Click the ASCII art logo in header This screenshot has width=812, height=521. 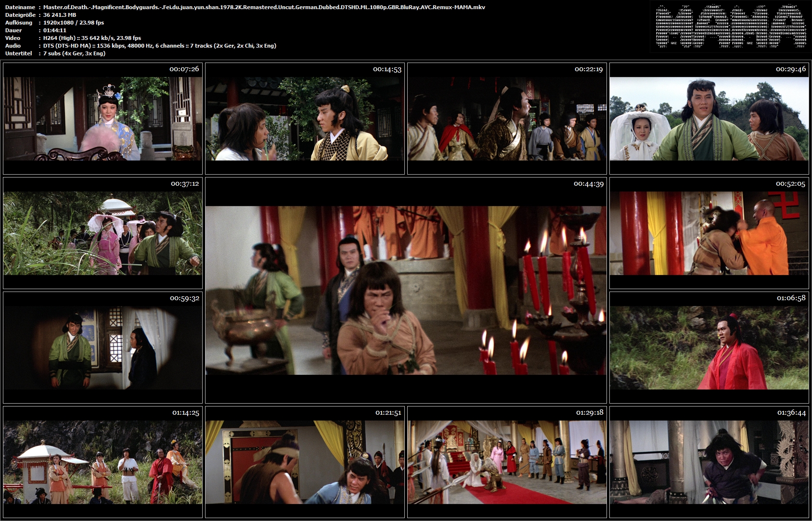click(x=730, y=26)
